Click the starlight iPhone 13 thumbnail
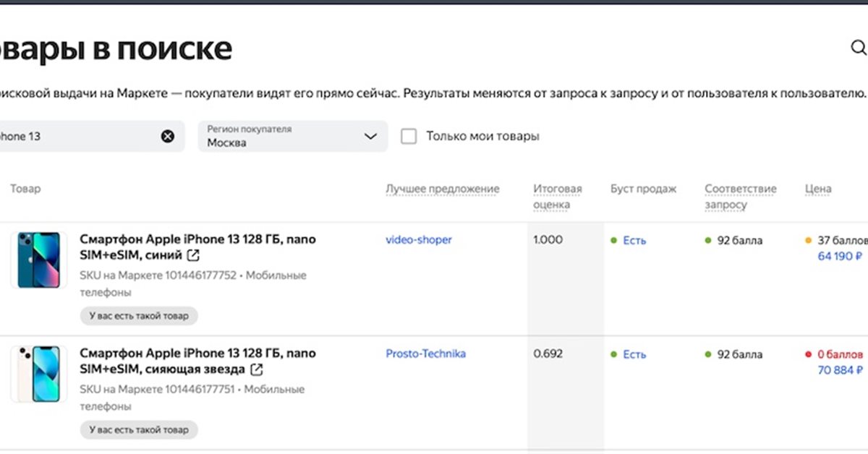 click(39, 374)
